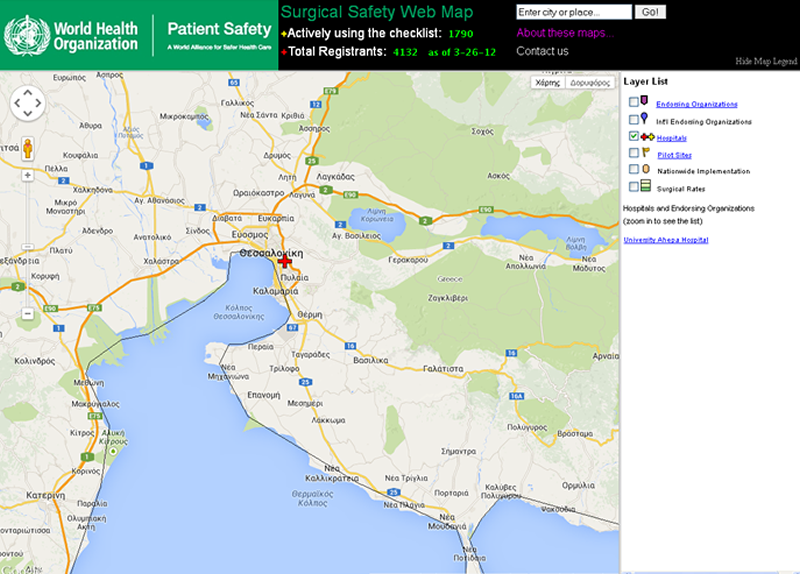Click the Θεσσαλονίκη city label on the map
Image resolution: width=800 pixels, height=574 pixels.
pyautogui.click(x=271, y=253)
